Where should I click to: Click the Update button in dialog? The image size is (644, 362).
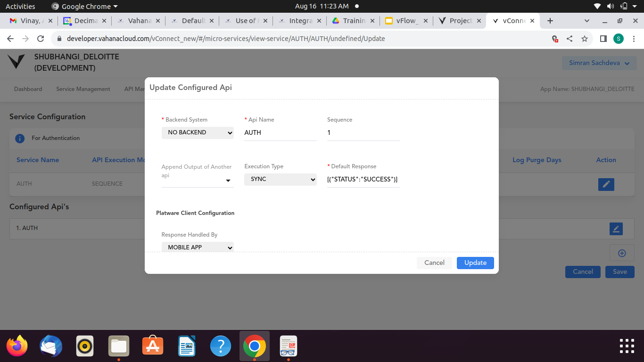(475, 263)
